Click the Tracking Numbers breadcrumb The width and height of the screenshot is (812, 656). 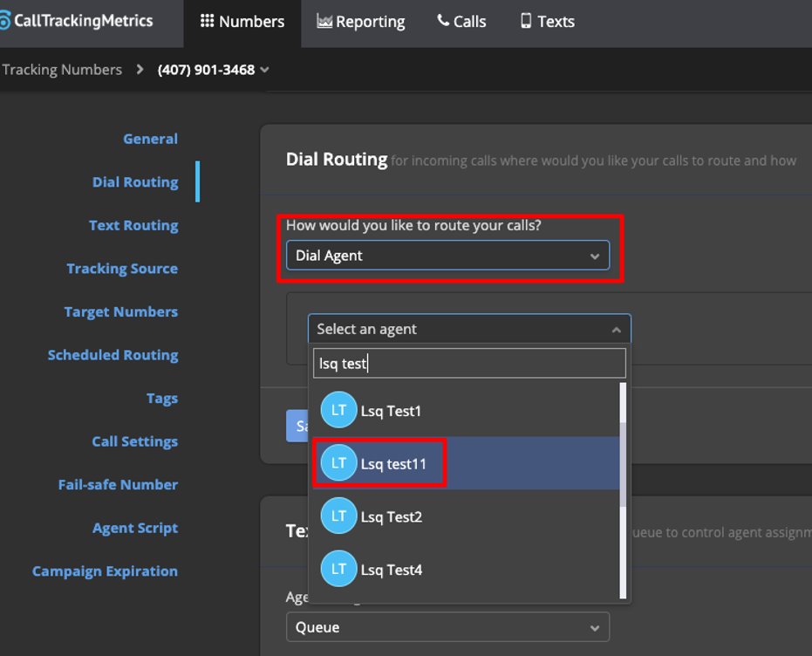point(62,70)
